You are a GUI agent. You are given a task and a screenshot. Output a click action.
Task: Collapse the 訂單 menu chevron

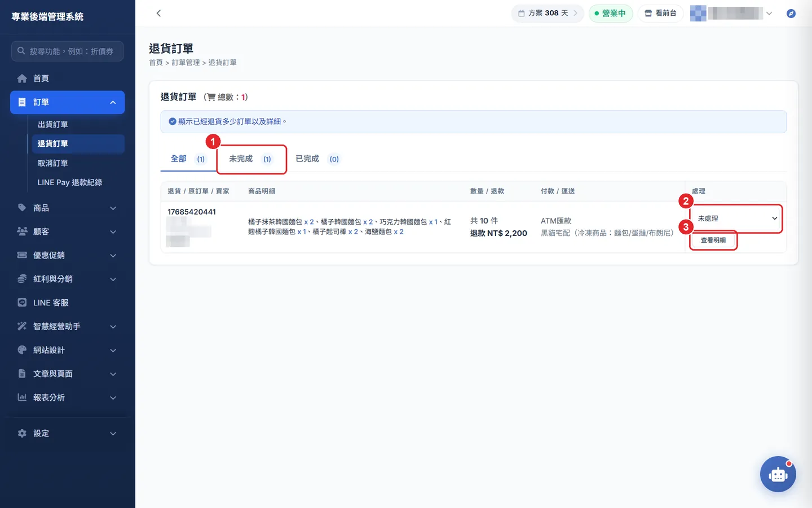coord(113,102)
